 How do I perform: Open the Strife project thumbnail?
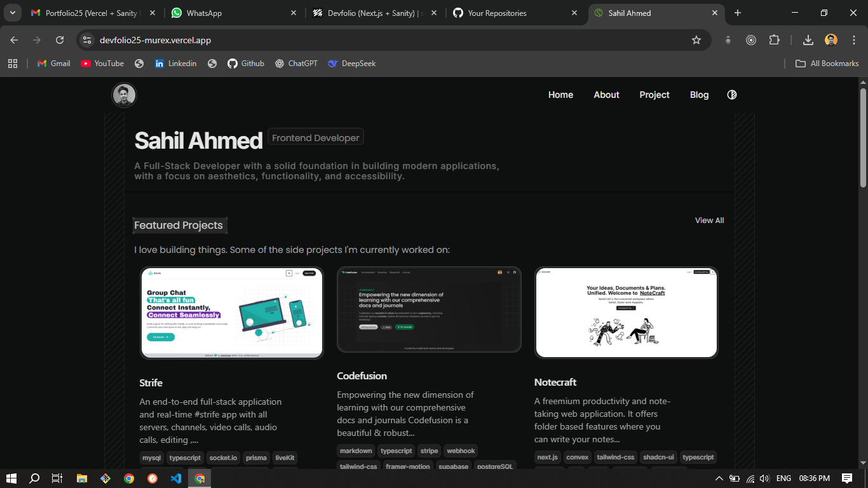pyautogui.click(x=232, y=313)
